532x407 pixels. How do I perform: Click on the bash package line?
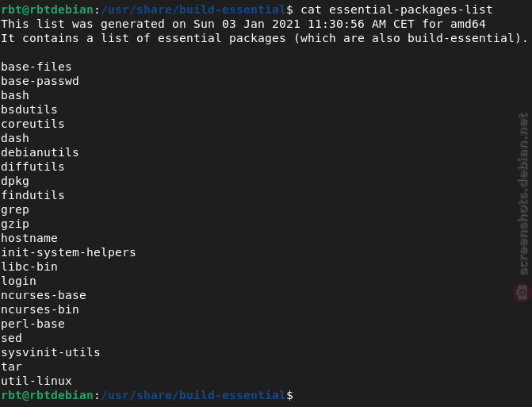click(15, 95)
